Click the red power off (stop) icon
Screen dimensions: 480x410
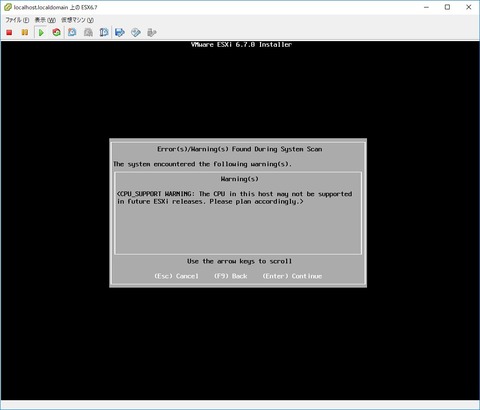pos(9,32)
